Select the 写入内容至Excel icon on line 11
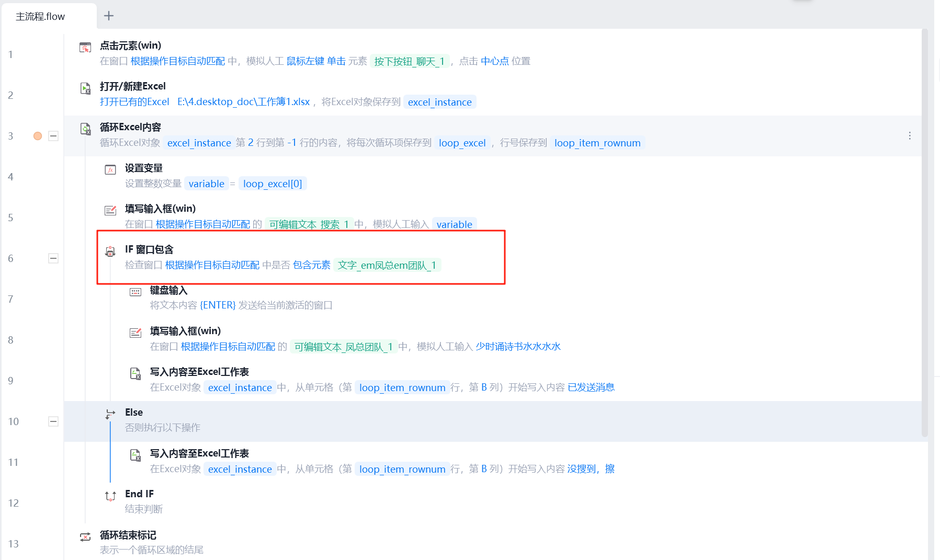Image resolution: width=940 pixels, height=560 pixels. (135, 455)
